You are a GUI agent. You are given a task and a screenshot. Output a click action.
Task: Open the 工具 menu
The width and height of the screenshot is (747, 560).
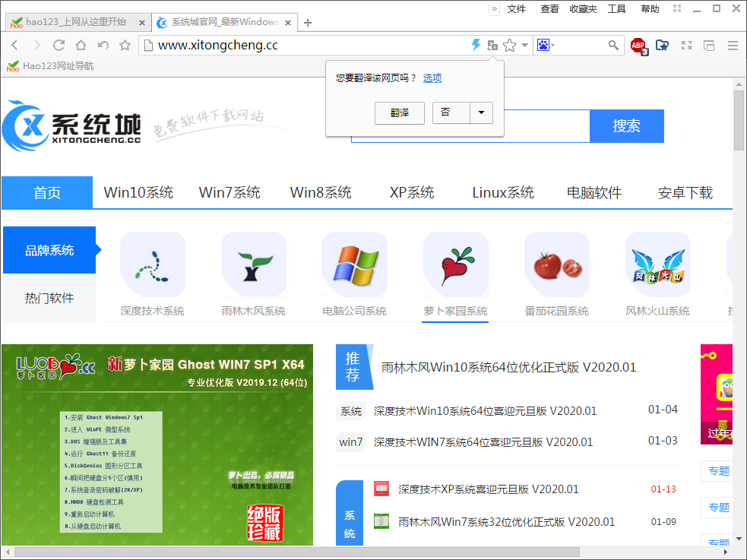pyautogui.click(x=616, y=9)
